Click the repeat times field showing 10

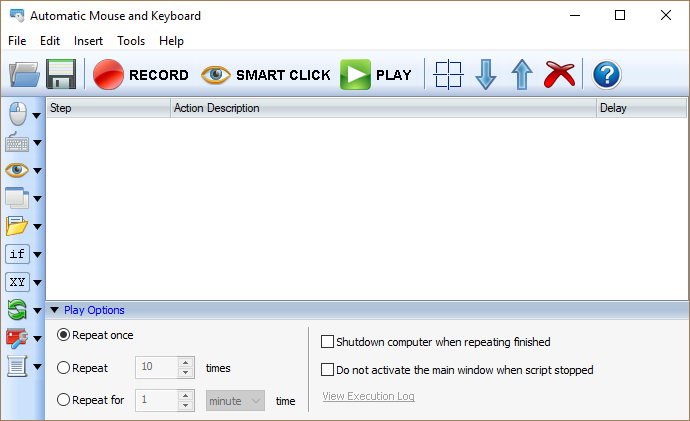(157, 367)
